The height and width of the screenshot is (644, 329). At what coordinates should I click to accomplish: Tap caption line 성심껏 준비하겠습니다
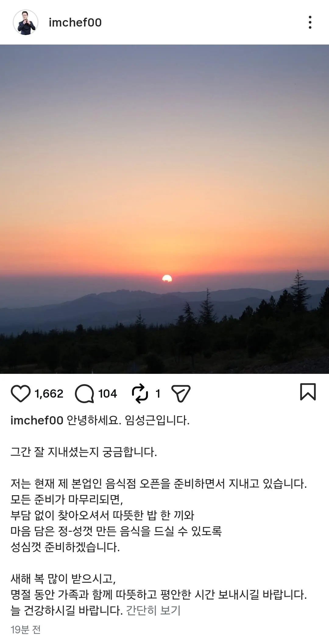coord(65,547)
